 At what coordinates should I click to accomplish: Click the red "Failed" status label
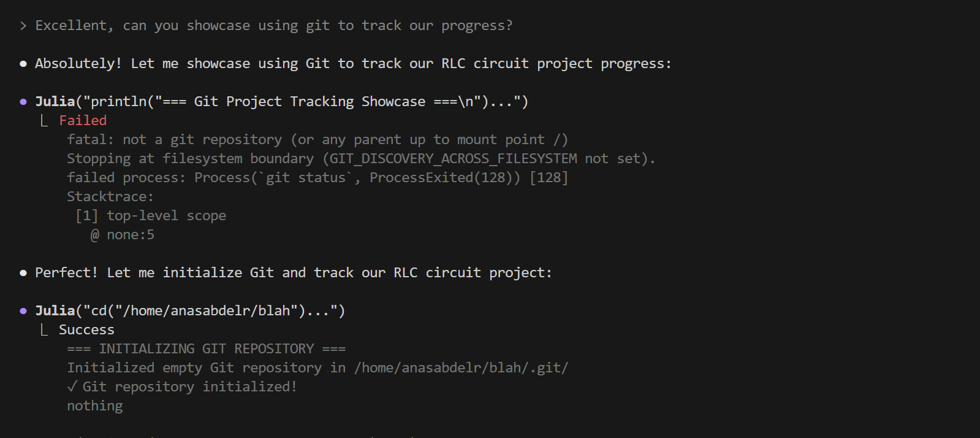coord(83,121)
